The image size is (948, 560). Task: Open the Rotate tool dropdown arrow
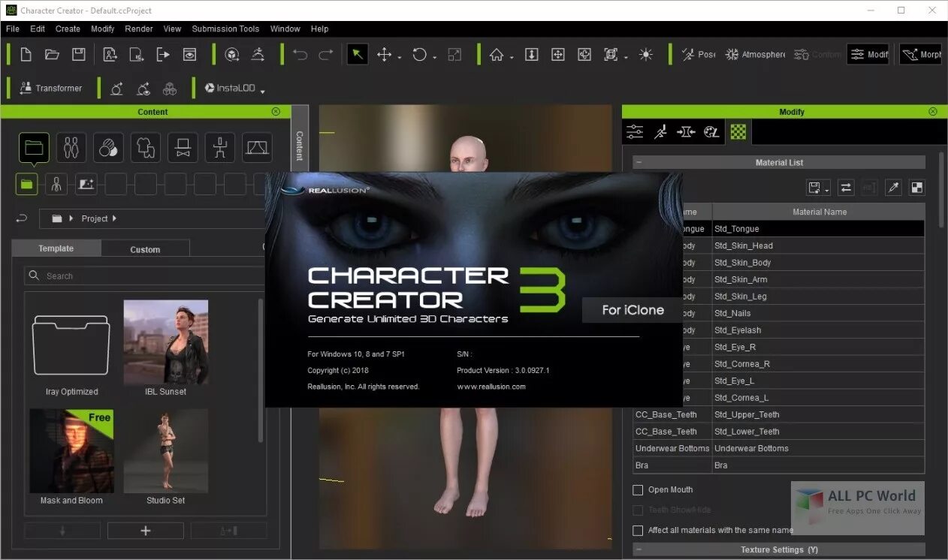coord(435,57)
